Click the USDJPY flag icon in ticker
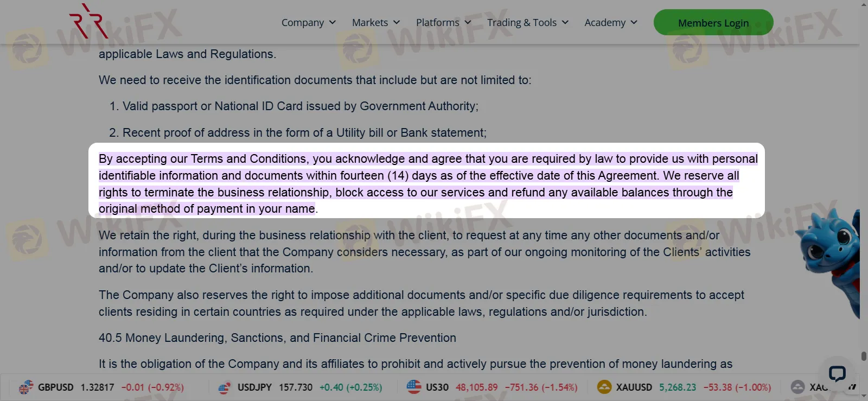868x401 pixels. [225, 387]
